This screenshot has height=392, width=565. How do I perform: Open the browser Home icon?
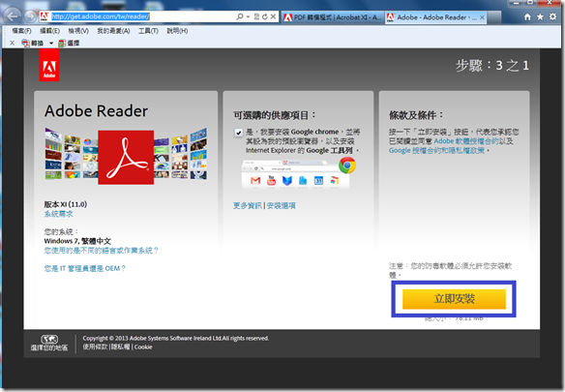pyautogui.click(x=527, y=17)
